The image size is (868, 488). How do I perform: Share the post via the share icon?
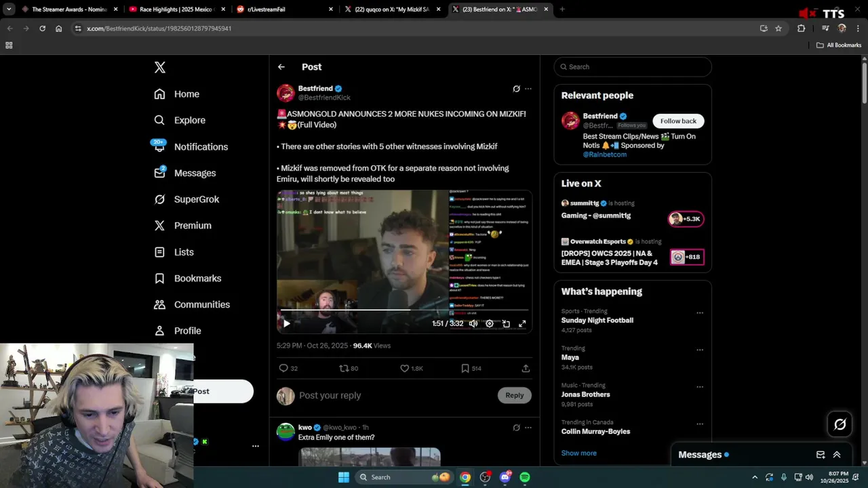pos(526,368)
